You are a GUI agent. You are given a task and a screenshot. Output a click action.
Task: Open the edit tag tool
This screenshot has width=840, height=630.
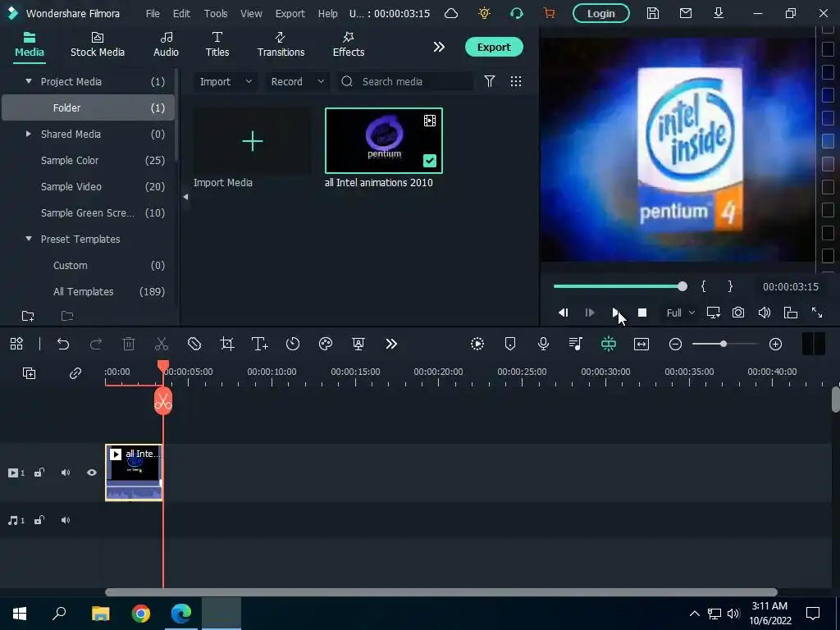(194, 344)
